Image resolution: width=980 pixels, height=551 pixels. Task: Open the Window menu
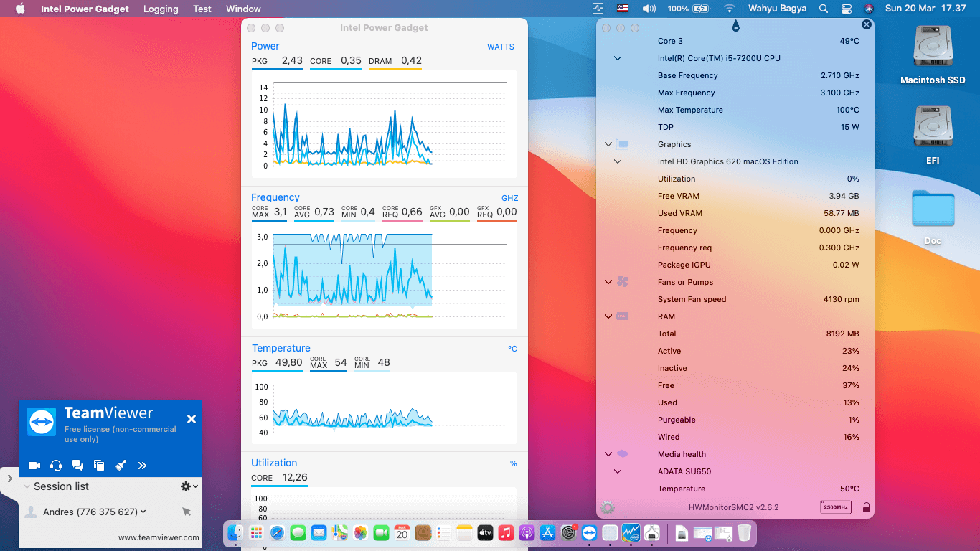[243, 9]
